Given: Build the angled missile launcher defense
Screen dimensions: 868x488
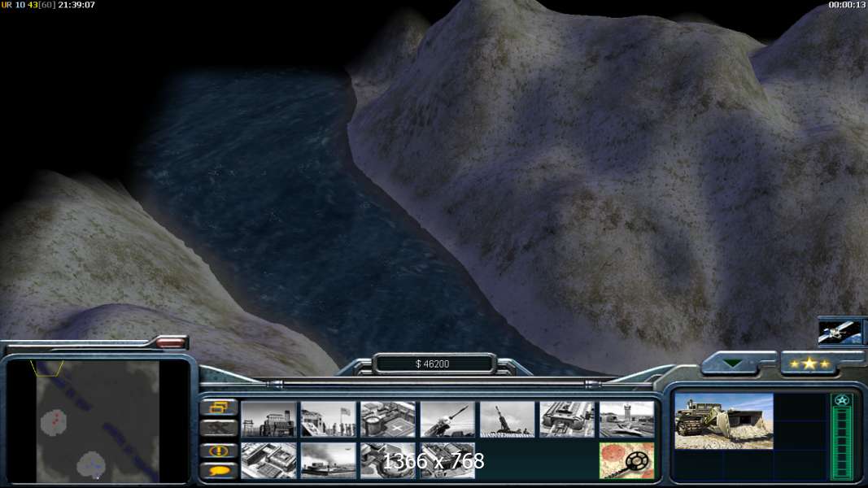Looking at the screenshot, I should (447, 420).
